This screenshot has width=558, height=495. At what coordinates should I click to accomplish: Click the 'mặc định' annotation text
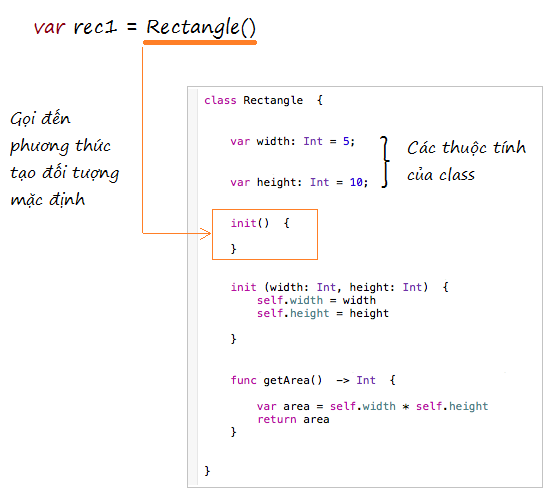pyautogui.click(x=48, y=200)
